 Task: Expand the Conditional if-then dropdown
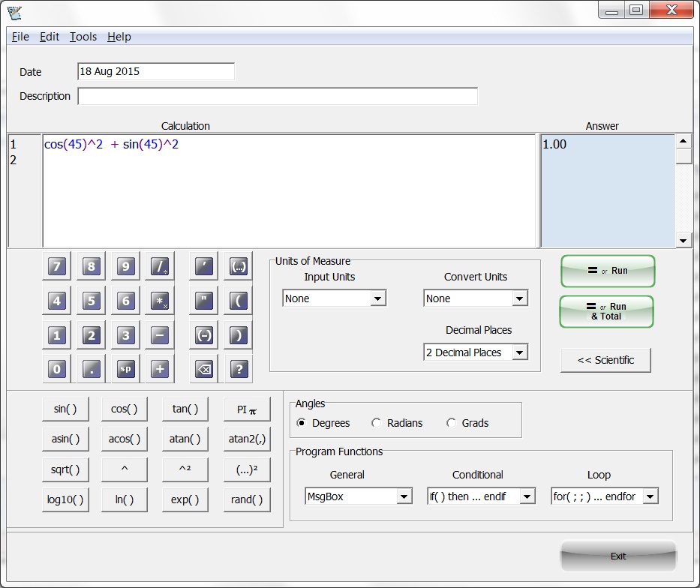pyautogui.click(x=481, y=496)
